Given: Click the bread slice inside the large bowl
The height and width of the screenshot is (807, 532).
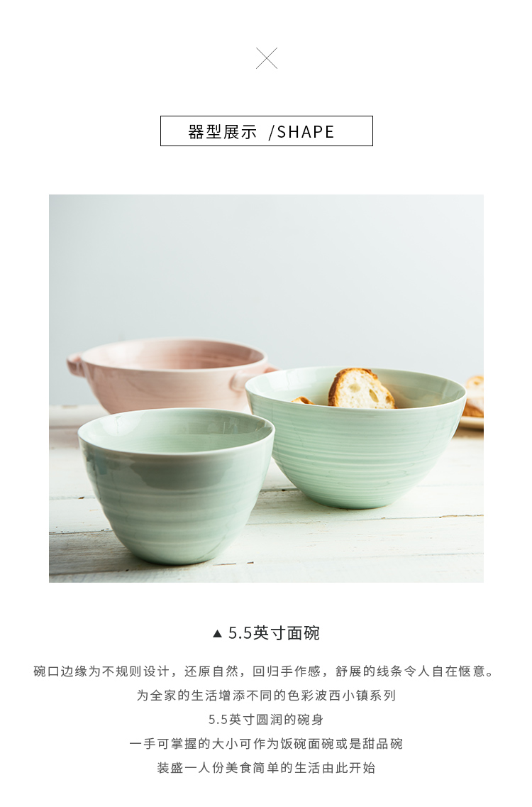Looking at the screenshot, I should pyautogui.click(x=361, y=388).
